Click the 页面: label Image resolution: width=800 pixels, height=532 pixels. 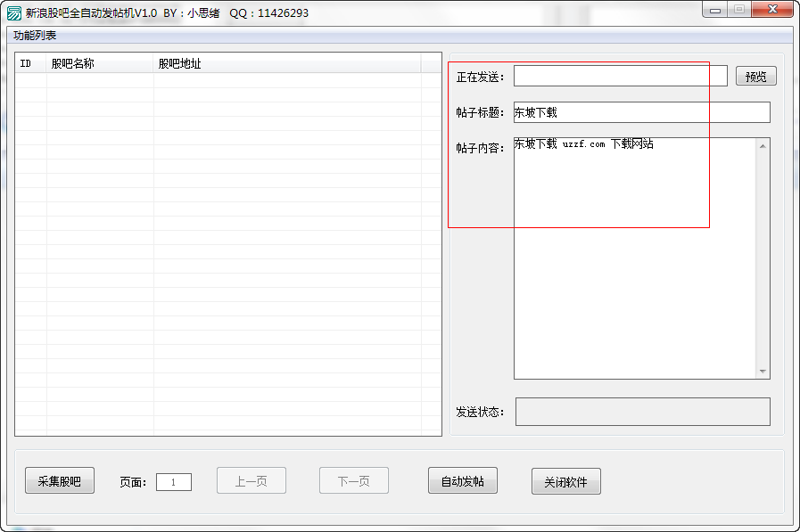point(133,482)
